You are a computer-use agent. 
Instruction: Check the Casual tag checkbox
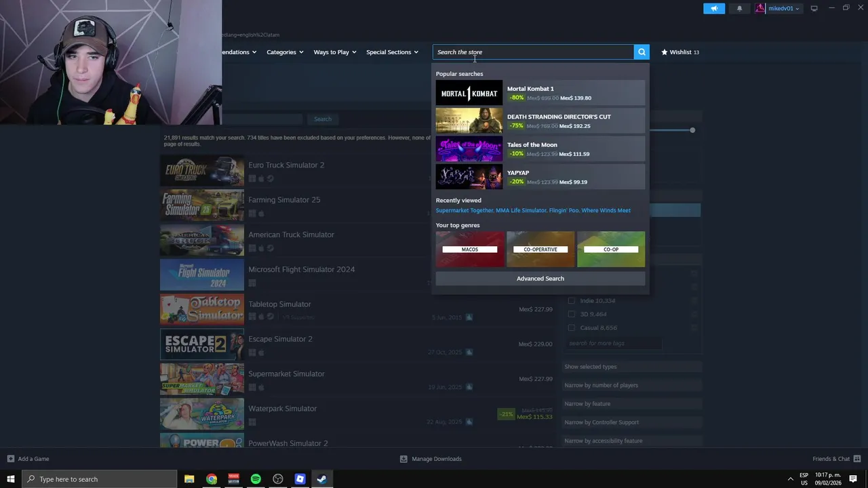point(572,328)
